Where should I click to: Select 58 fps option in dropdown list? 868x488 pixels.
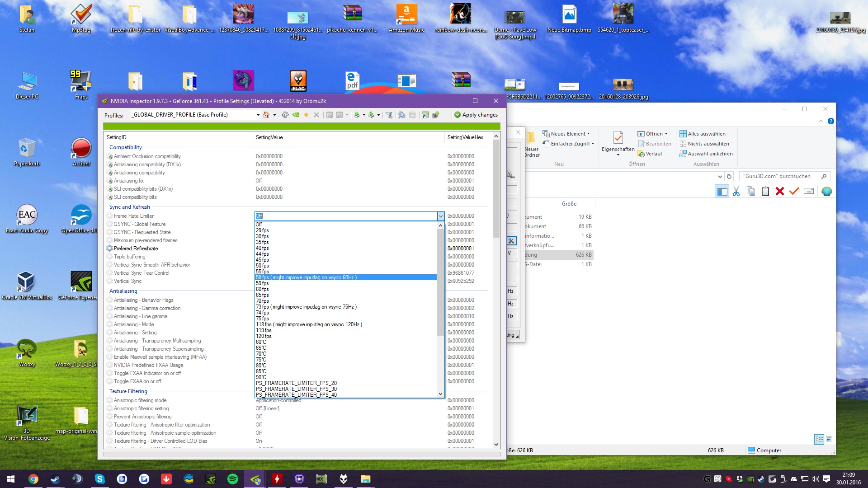click(306, 277)
